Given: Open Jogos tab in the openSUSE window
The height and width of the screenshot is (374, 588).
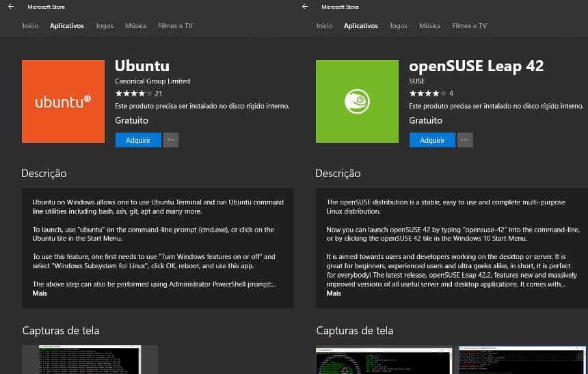Looking at the screenshot, I should (x=398, y=26).
